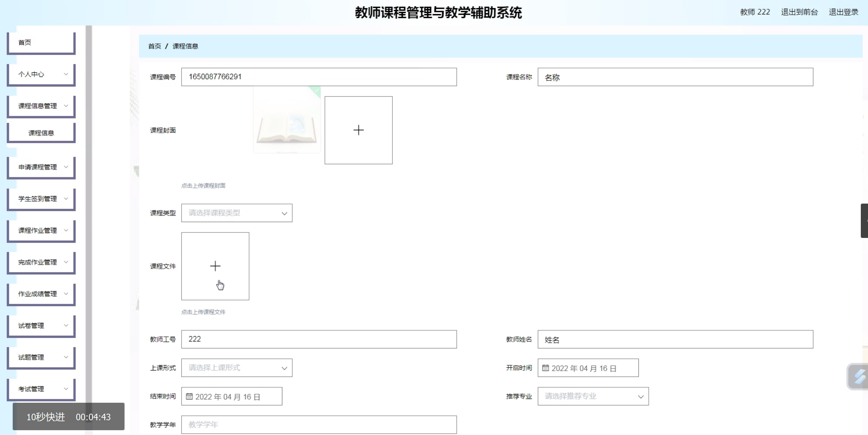Image resolution: width=868 pixels, height=435 pixels.
Task: Expand 试卷管理 sidebar menu
Action: pyautogui.click(x=41, y=325)
